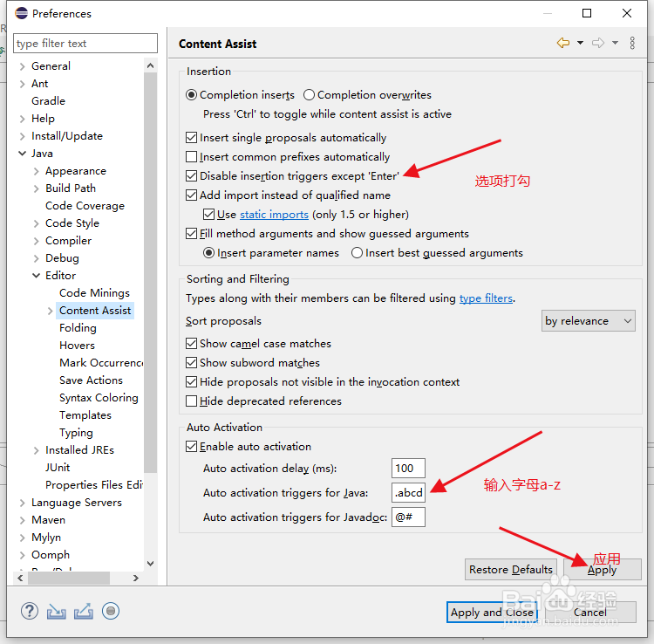This screenshot has width=654, height=644.
Task: Expand the Code Style node
Action: tap(37, 223)
